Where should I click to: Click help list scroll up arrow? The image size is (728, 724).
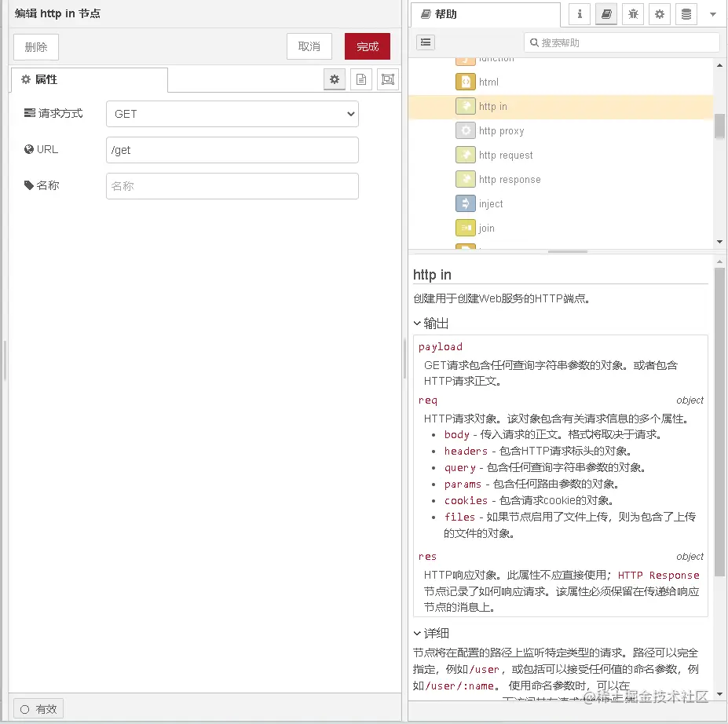point(719,65)
